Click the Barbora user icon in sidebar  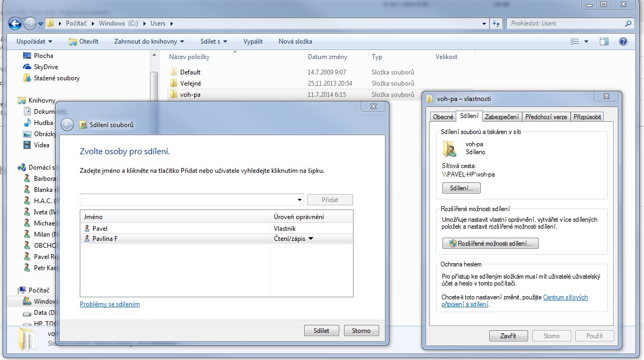[x=27, y=179]
